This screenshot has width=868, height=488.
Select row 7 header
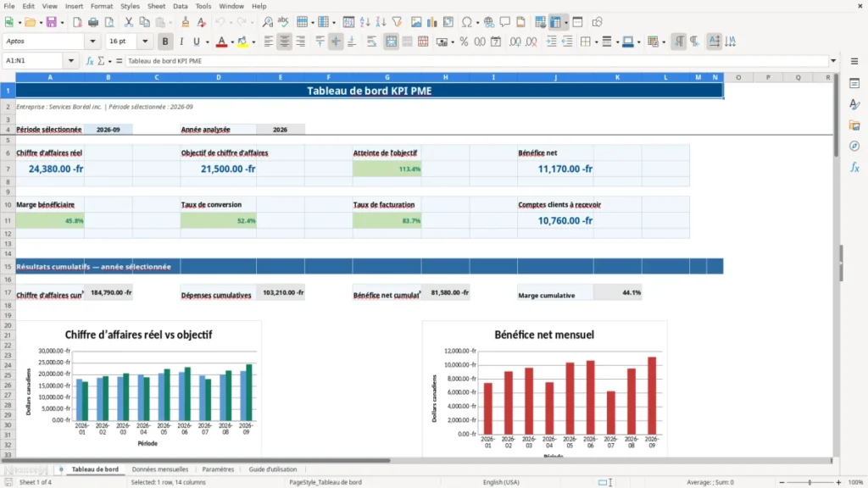click(8, 169)
